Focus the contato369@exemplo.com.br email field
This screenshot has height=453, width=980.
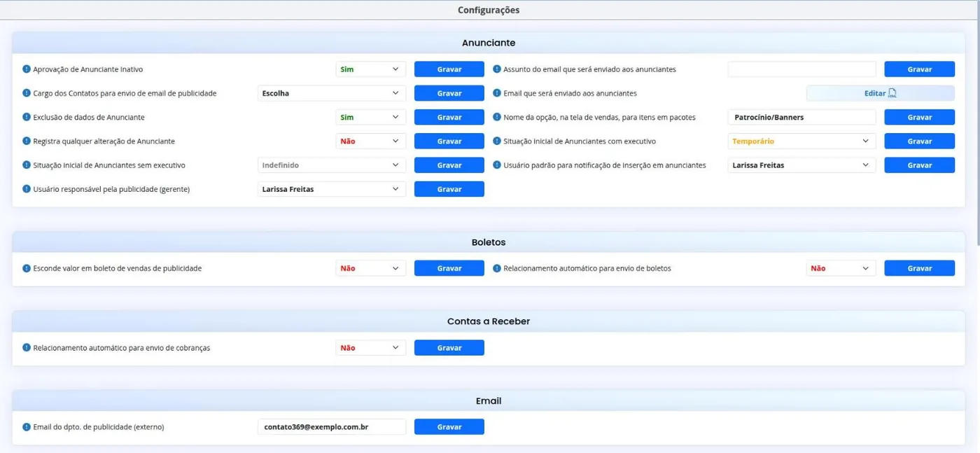332,427
